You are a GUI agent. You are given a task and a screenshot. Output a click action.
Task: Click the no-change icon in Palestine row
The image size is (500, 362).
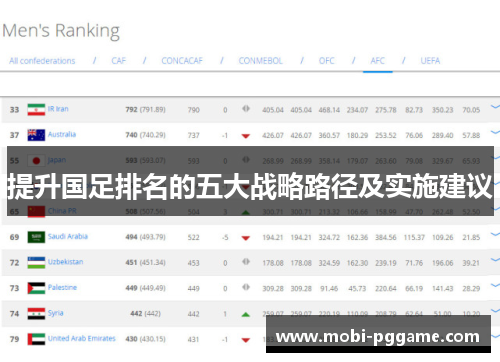pos(246,287)
